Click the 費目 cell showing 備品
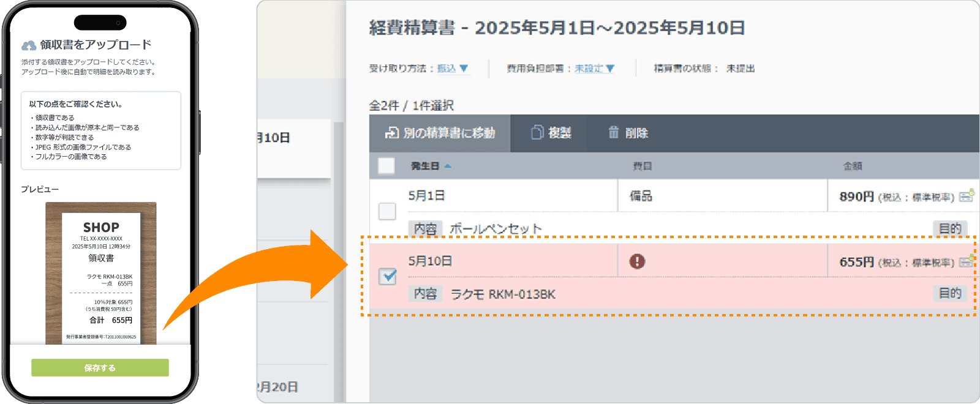 [641, 196]
